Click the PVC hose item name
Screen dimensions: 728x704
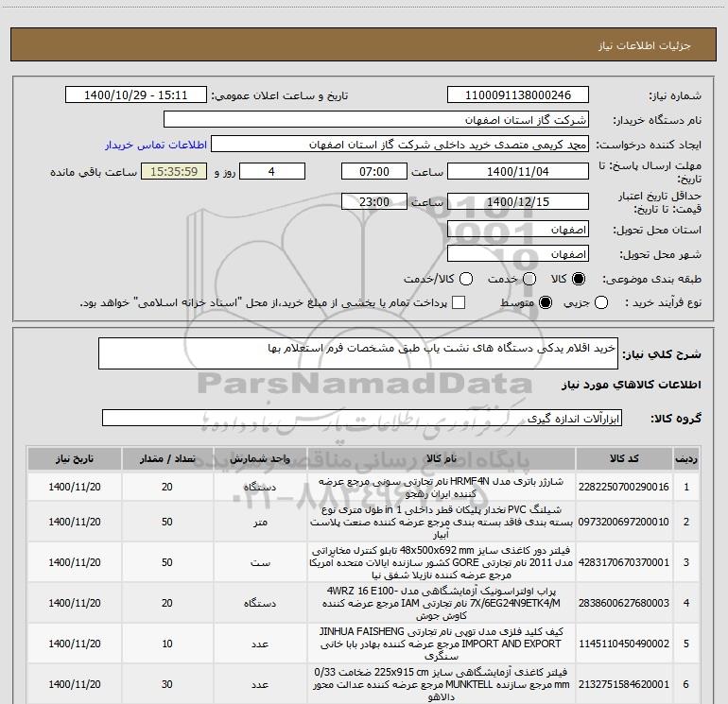pyautogui.click(x=442, y=522)
